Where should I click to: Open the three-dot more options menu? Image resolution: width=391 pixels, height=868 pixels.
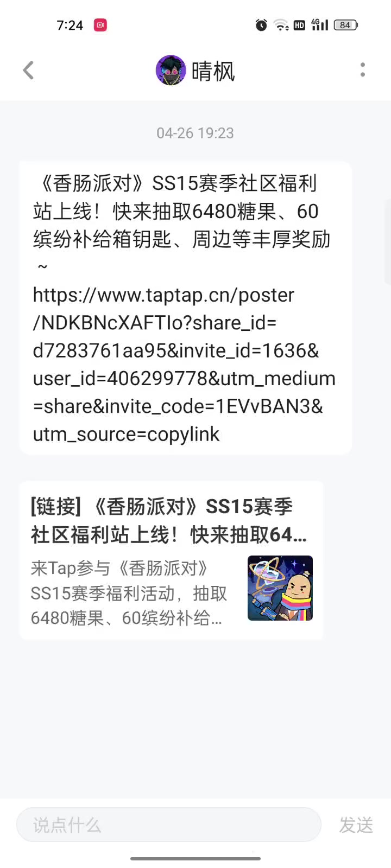tap(363, 70)
